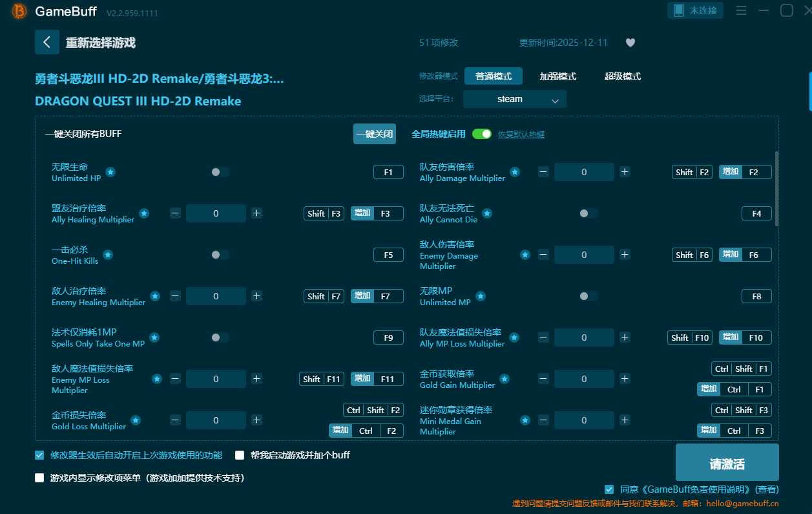Open the hamburger menu in title bar
812x514 pixels.
click(x=741, y=11)
